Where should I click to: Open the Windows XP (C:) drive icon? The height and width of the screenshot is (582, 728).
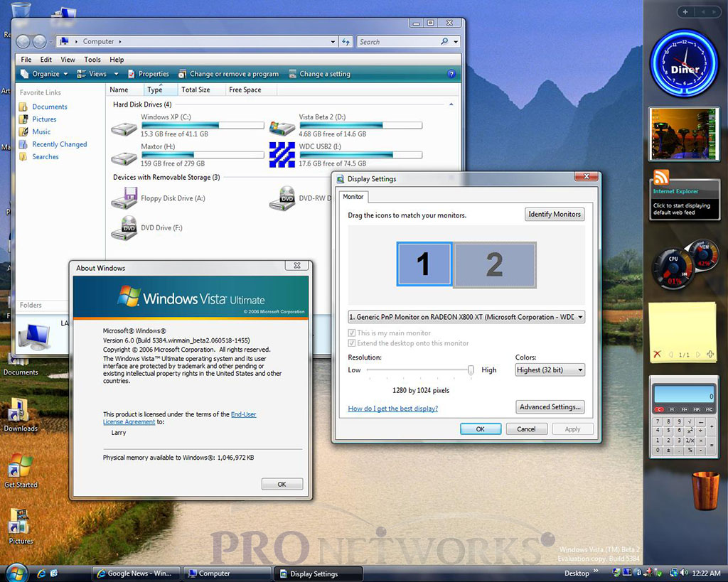coord(124,129)
